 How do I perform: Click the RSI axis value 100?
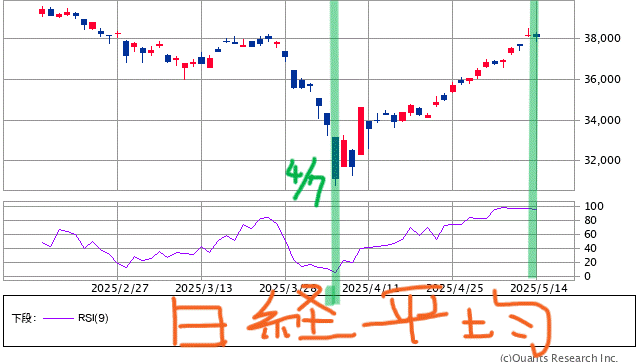point(594,206)
